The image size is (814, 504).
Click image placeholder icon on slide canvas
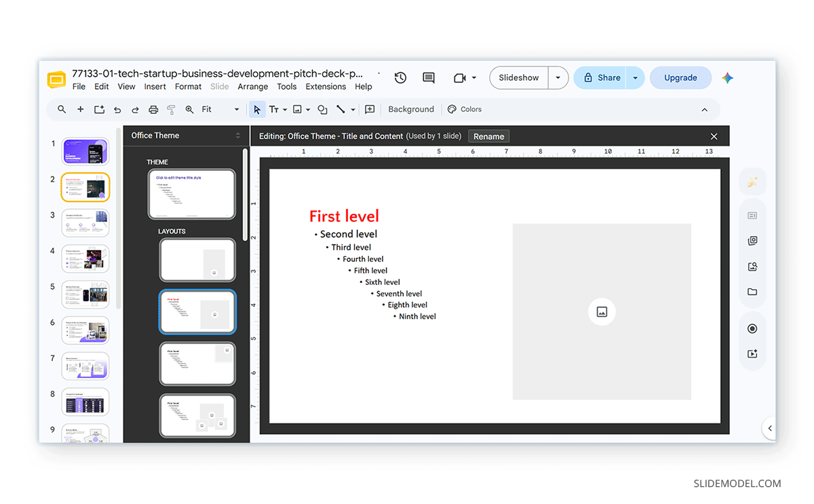(x=602, y=312)
